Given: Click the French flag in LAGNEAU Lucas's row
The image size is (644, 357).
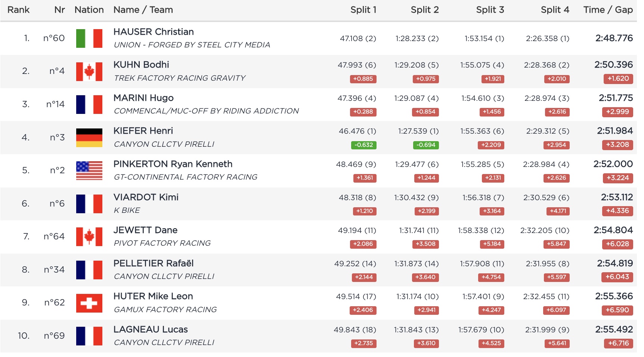Looking at the screenshot, I should (89, 336).
